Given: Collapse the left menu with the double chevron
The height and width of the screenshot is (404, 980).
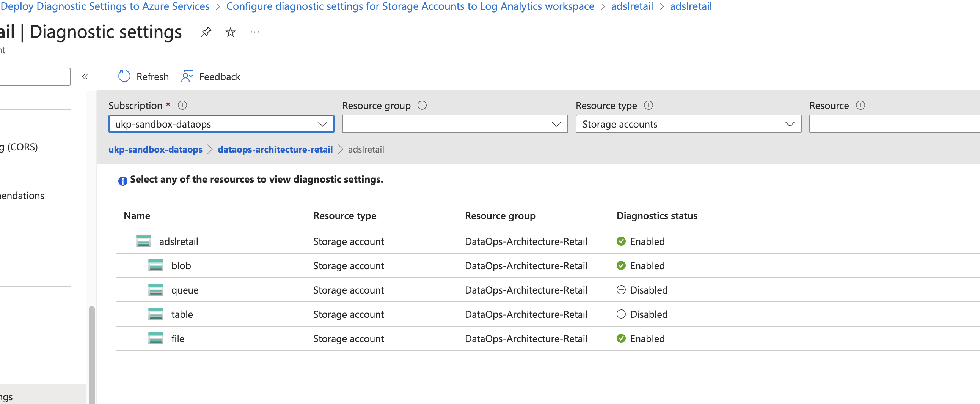Looking at the screenshot, I should tap(85, 76).
